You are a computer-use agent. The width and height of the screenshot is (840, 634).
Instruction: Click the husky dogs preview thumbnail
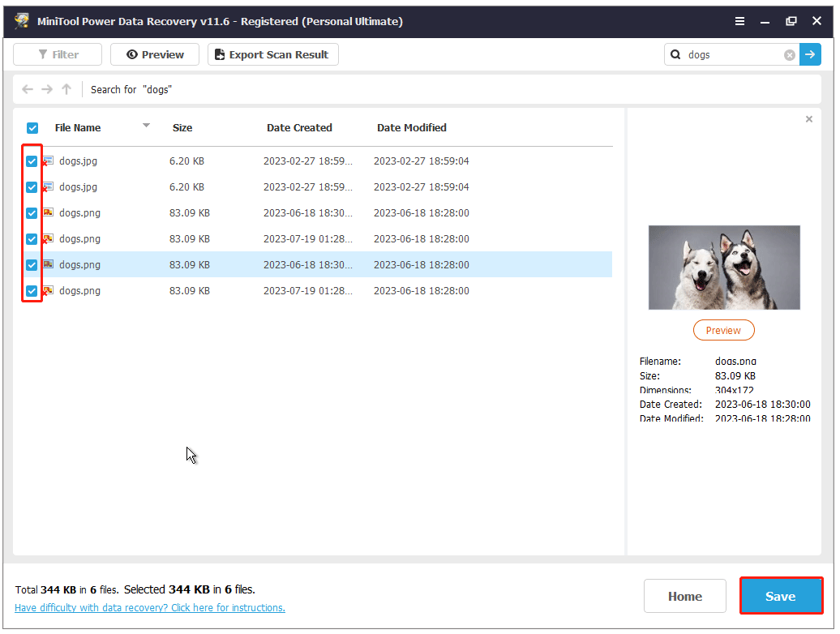[724, 268]
